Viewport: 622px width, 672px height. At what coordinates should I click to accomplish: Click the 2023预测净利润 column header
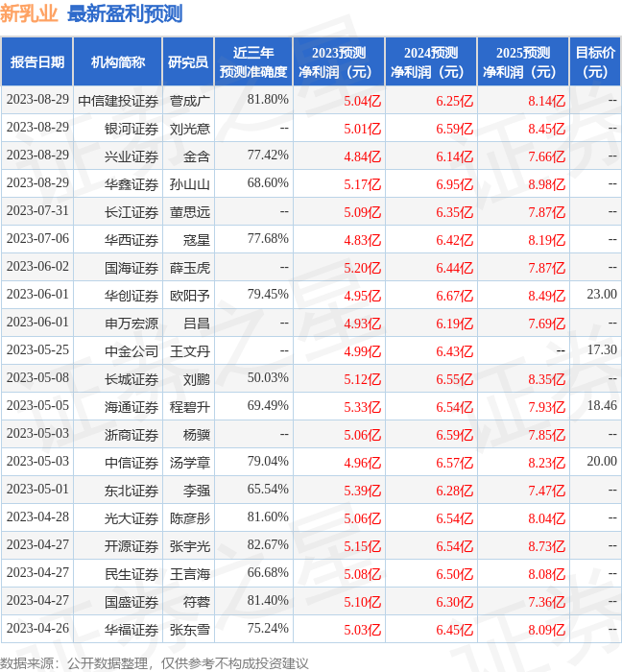point(339,61)
